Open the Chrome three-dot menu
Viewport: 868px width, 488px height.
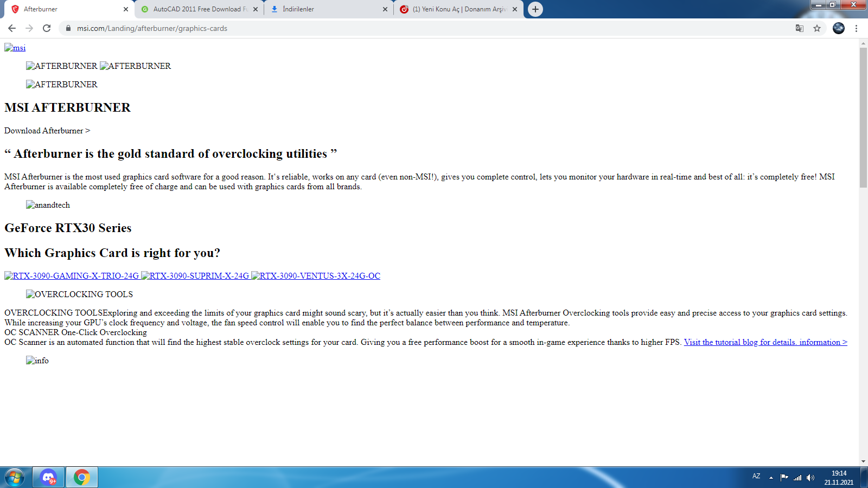tap(857, 28)
